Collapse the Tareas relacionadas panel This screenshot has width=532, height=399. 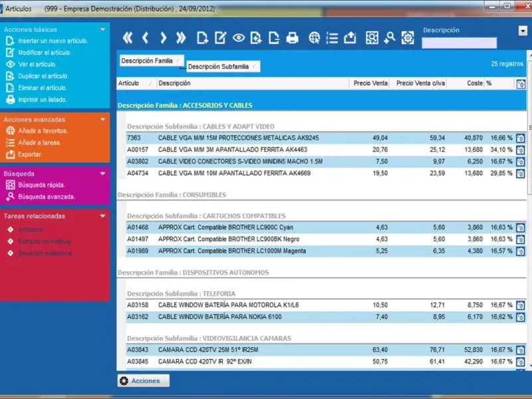[102, 216]
